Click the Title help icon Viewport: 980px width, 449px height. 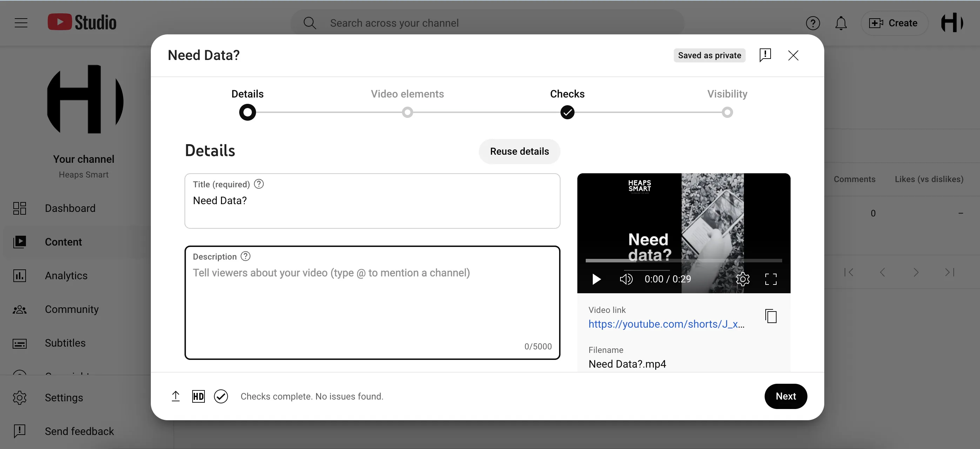pyautogui.click(x=259, y=184)
